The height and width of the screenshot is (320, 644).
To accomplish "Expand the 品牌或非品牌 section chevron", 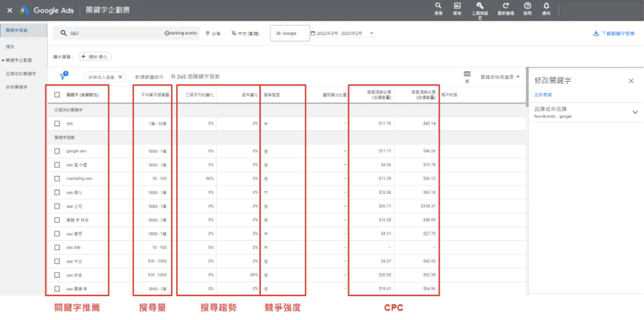I will [x=635, y=112].
